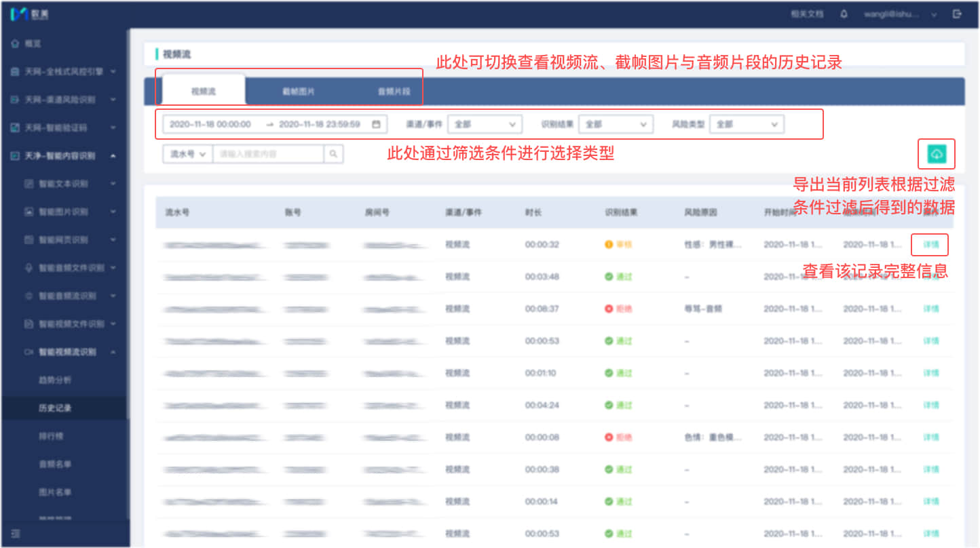Click the search content input field

pos(269,154)
